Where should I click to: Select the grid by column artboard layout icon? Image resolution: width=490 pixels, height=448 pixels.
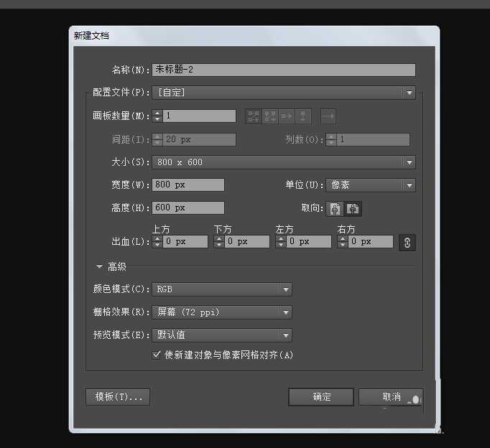(x=270, y=116)
